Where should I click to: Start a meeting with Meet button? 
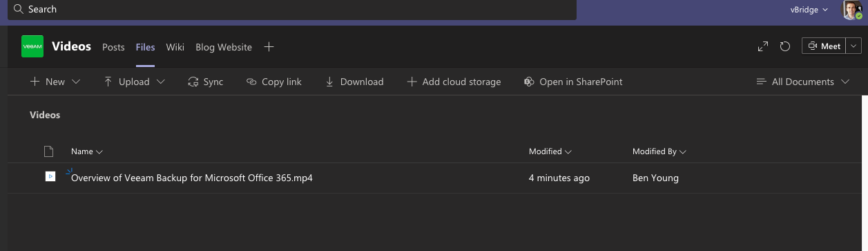coord(823,46)
